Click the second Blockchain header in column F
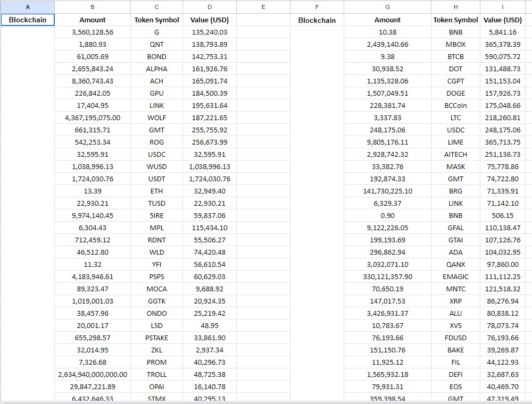The width and height of the screenshot is (532, 404). pyautogui.click(x=317, y=20)
